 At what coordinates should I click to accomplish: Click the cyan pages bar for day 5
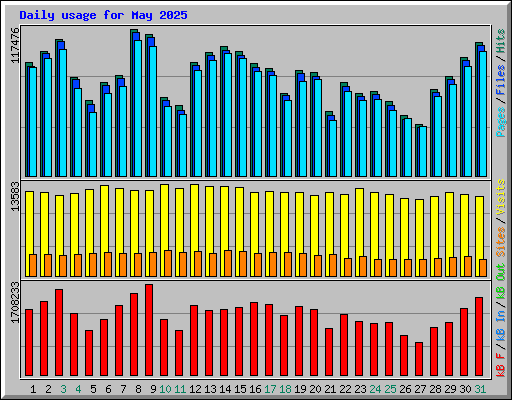pos(93,144)
